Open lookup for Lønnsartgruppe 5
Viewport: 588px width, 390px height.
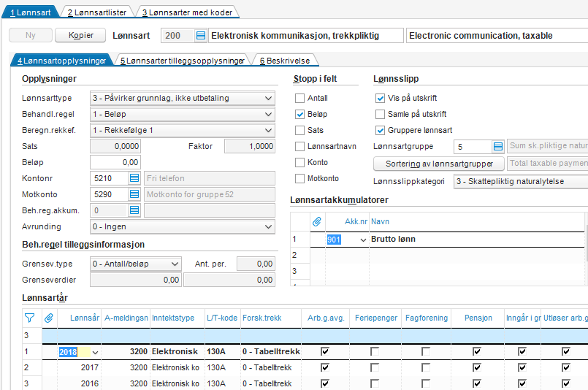point(498,147)
